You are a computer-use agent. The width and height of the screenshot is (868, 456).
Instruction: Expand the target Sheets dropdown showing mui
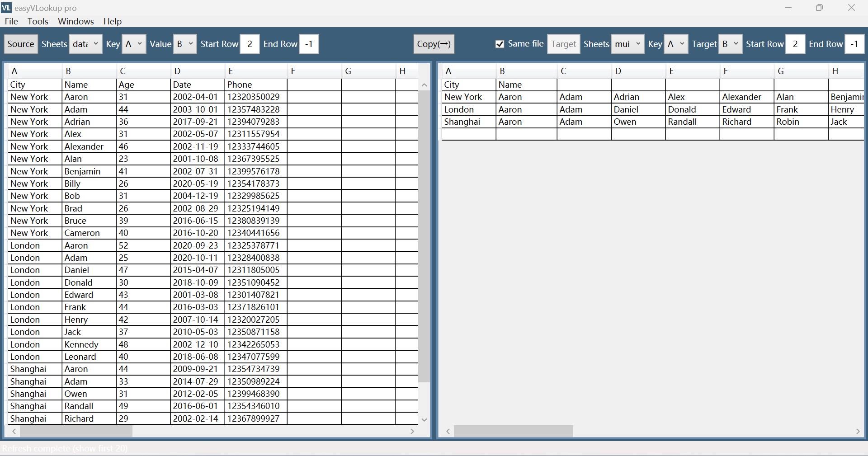click(628, 44)
